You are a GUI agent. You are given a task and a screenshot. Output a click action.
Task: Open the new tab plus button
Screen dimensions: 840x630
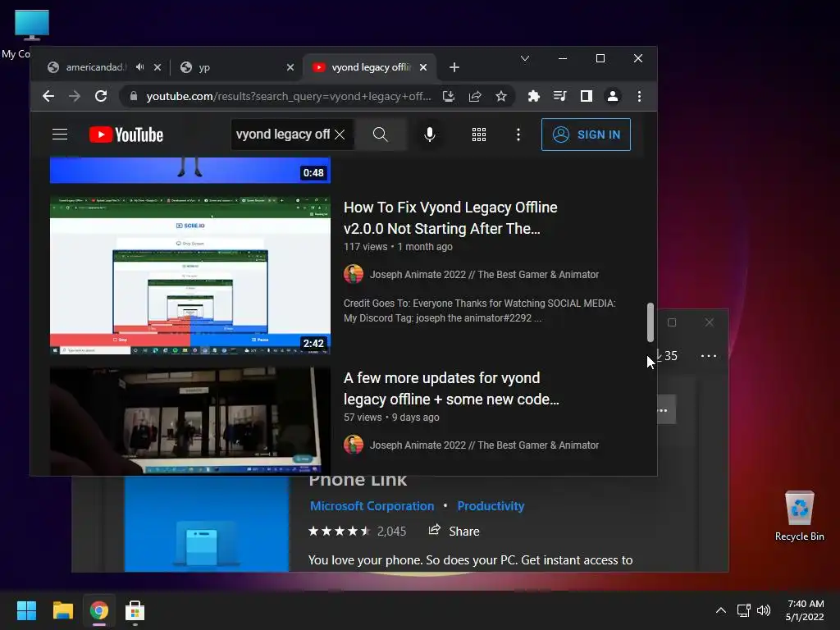tap(454, 67)
